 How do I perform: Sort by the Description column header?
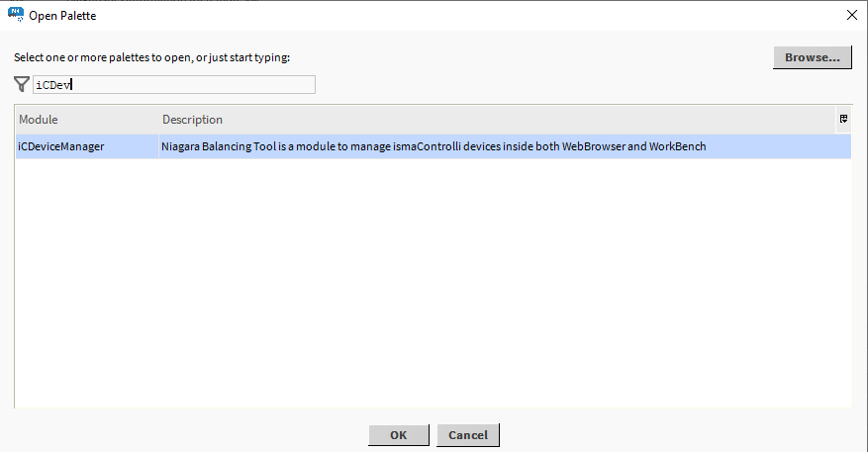point(193,120)
